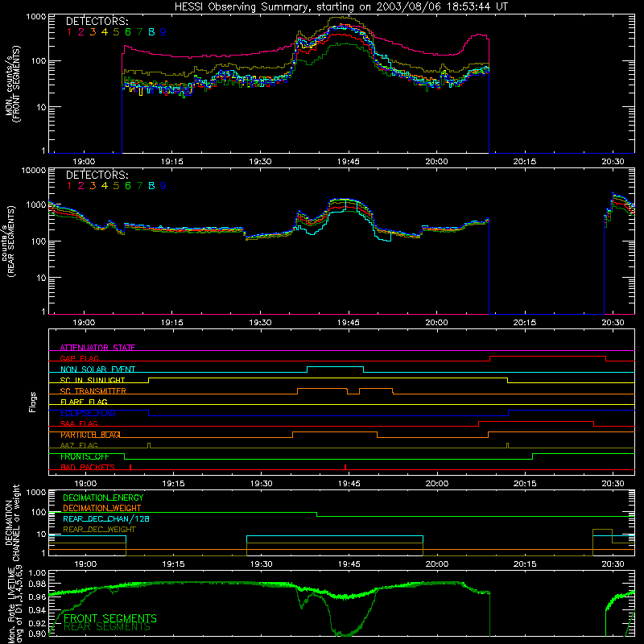Click 19:30 tick under rear segments plot
This screenshot has width=644, height=644.
pyautogui.click(x=260, y=323)
